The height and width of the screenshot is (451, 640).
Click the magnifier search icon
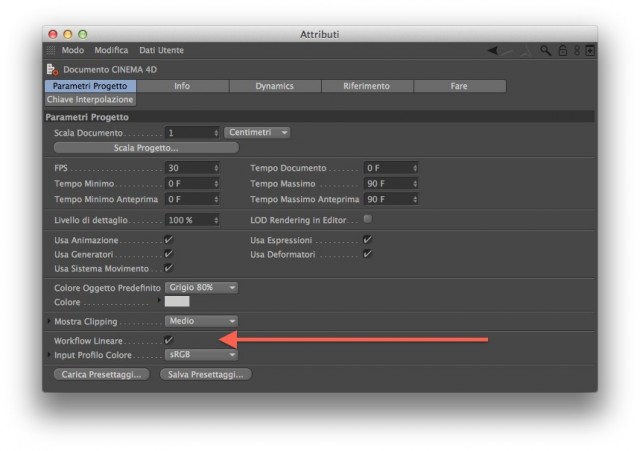pyautogui.click(x=547, y=51)
